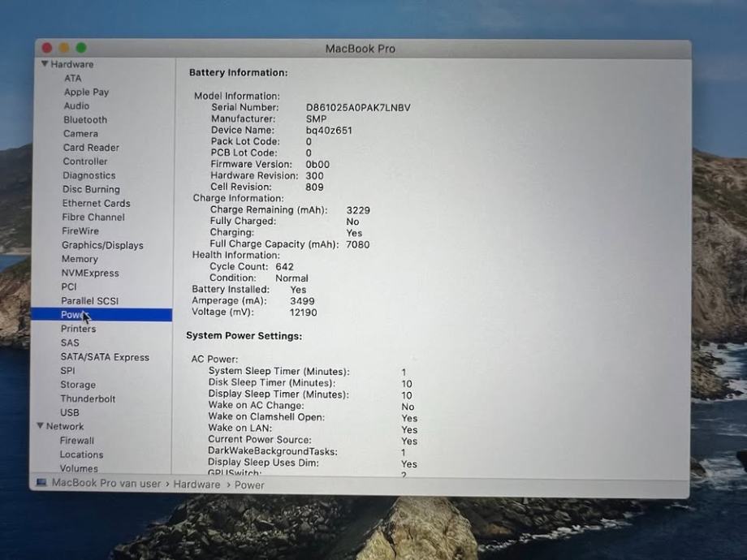Click the MacBook Pro window title
This screenshot has height=560, width=747.
pos(361,49)
